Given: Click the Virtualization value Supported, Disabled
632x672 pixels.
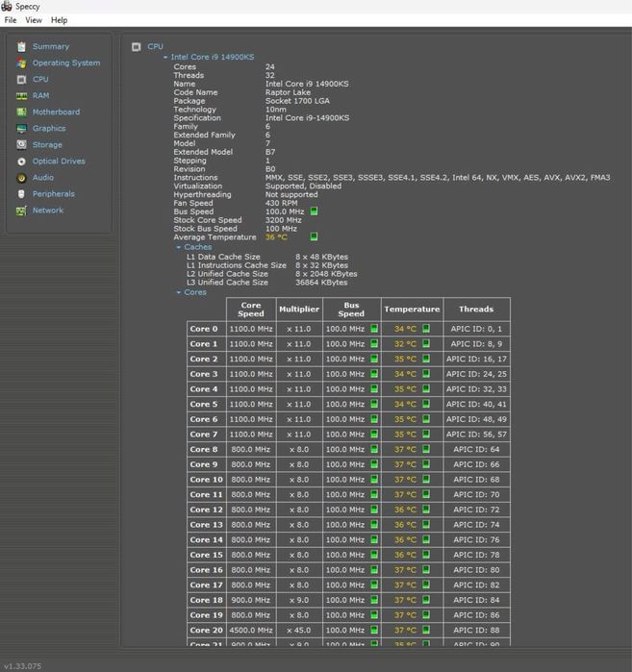Looking at the screenshot, I should tap(303, 186).
